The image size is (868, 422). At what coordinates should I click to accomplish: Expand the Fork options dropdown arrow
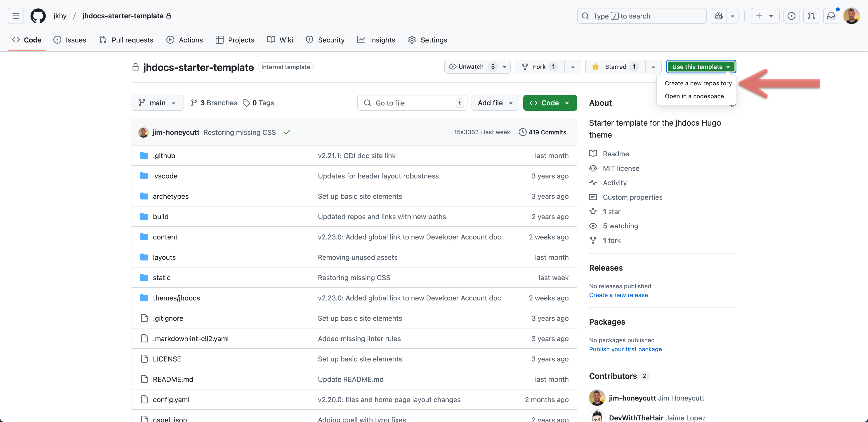[x=573, y=67]
